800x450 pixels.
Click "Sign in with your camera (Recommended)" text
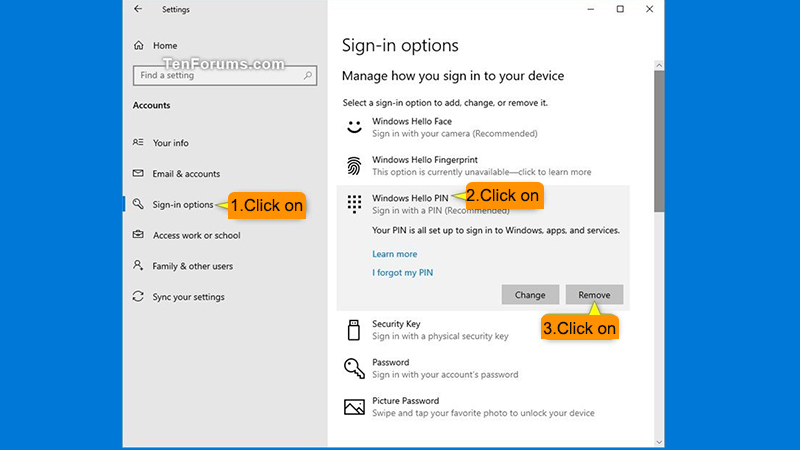point(455,134)
